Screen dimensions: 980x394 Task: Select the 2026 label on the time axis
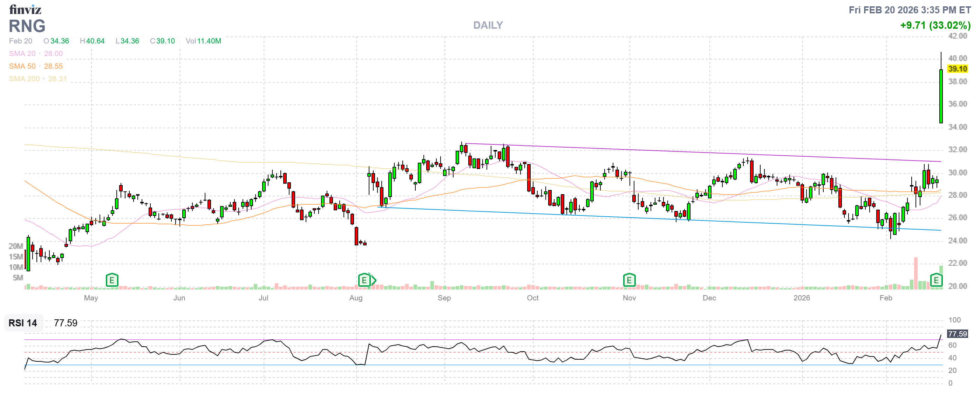(x=802, y=298)
